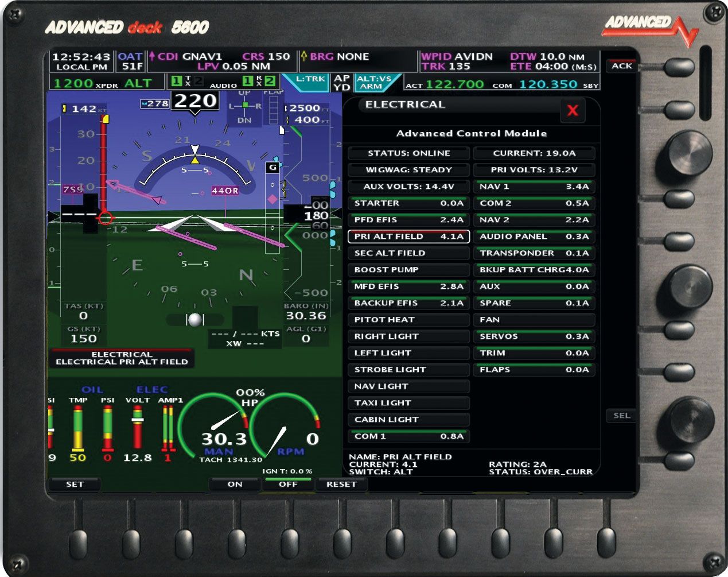Select the CABIN LIGHT circuit row

[x=408, y=420]
